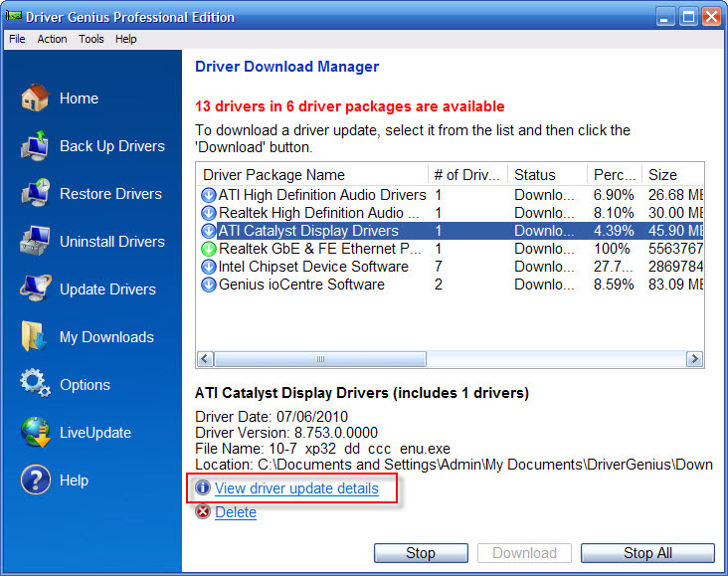
Task: Sort by Driver Package Name column header
Action: pyautogui.click(x=312, y=175)
